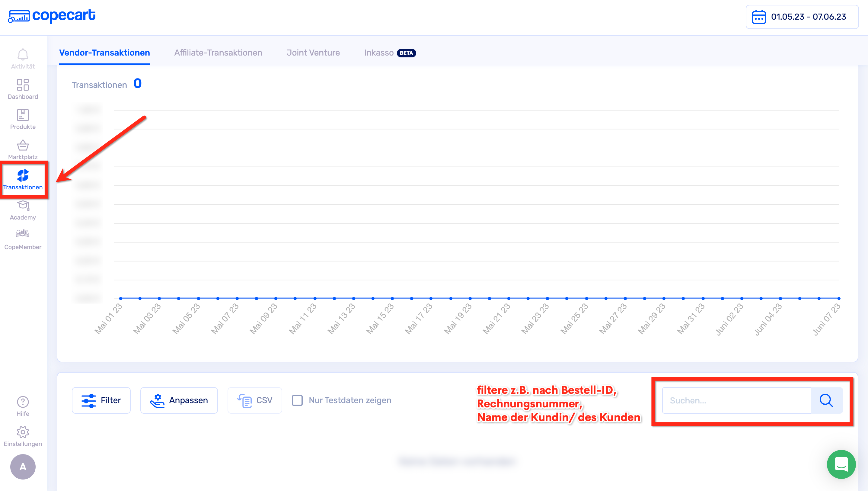This screenshot has height=491, width=868.
Task: Open the date range picker 01.05.23 - 07.06.23
Action: pos(802,17)
